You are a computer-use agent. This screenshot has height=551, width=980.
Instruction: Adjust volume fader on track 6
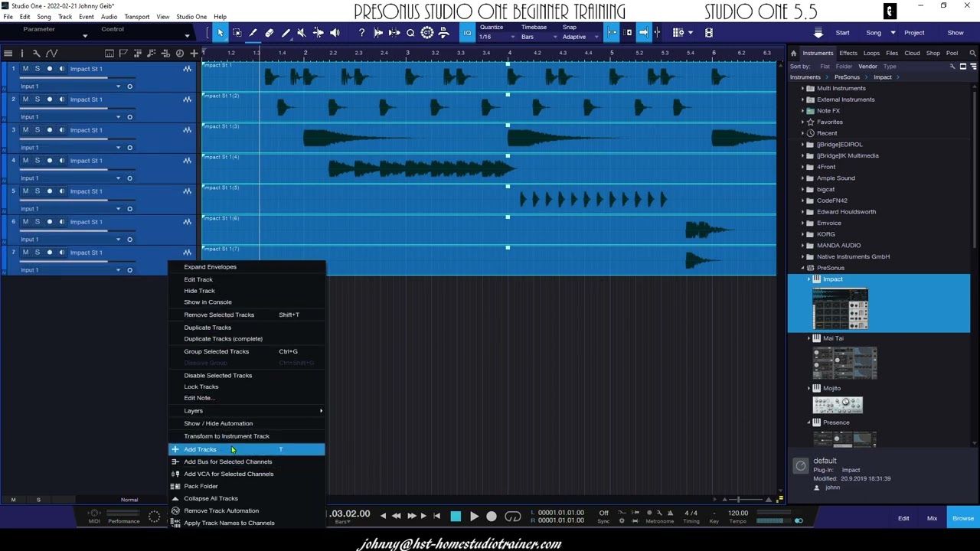(77, 230)
